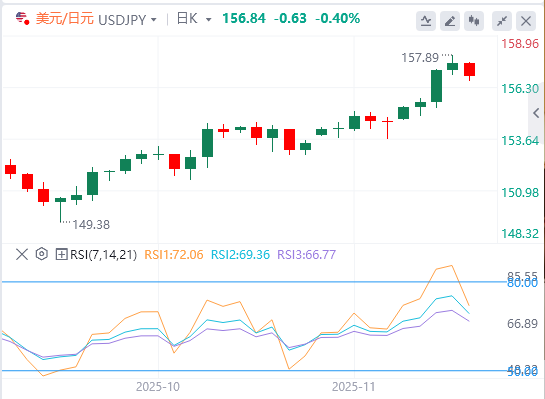
Task: Toggle RSI3 purple line value label
Action: coord(307,255)
